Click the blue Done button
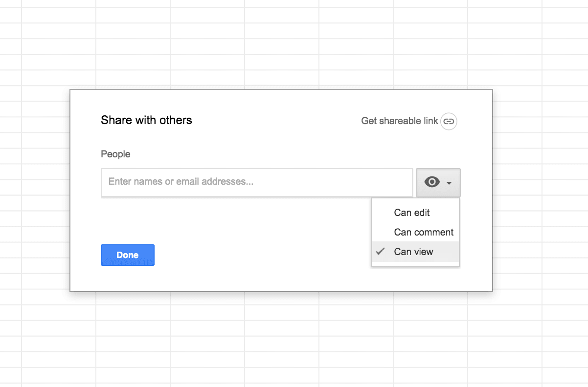 (128, 255)
